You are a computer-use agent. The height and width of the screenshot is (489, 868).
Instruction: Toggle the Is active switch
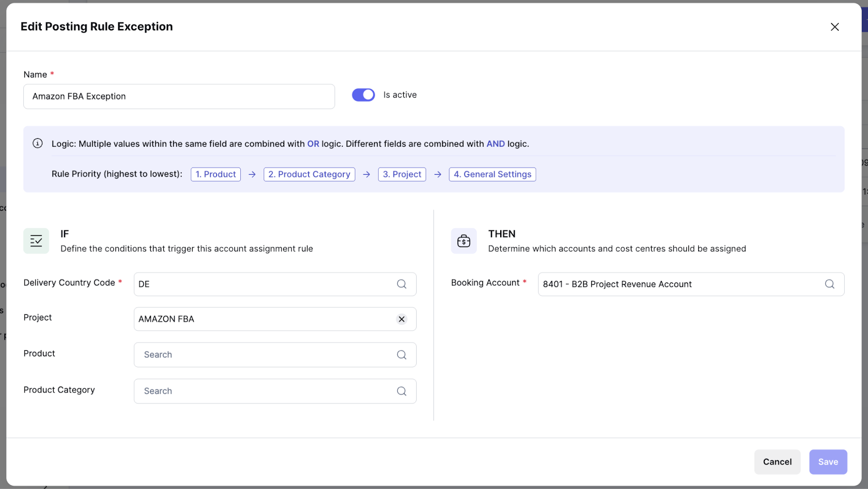pos(363,95)
